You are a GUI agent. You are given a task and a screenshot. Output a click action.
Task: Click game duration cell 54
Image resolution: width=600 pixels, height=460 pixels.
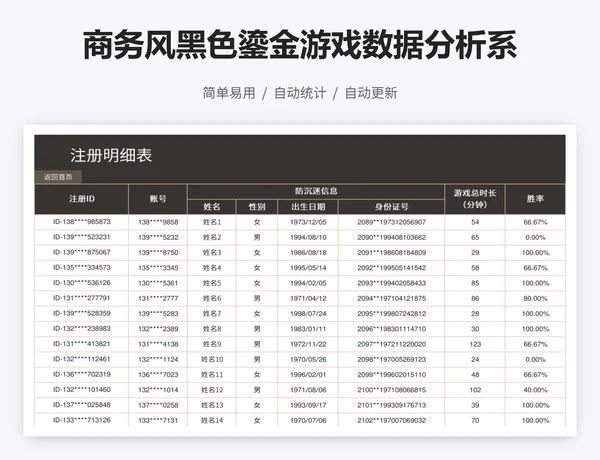tap(475, 222)
